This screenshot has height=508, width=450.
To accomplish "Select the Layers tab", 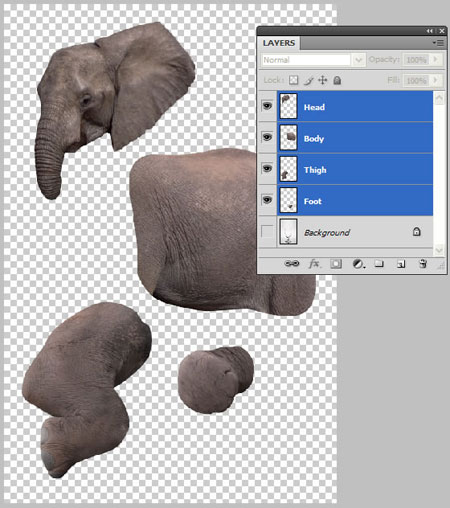I will coord(279,43).
